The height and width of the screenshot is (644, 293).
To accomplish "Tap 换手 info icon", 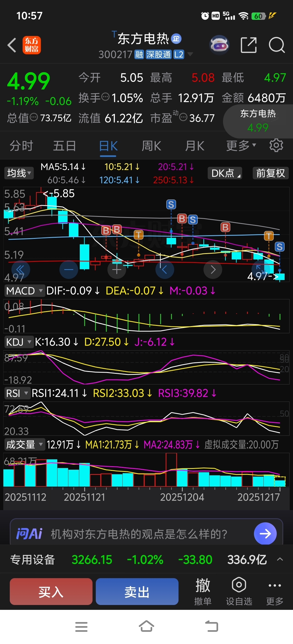I will pyautogui.click(x=105, y=96).
